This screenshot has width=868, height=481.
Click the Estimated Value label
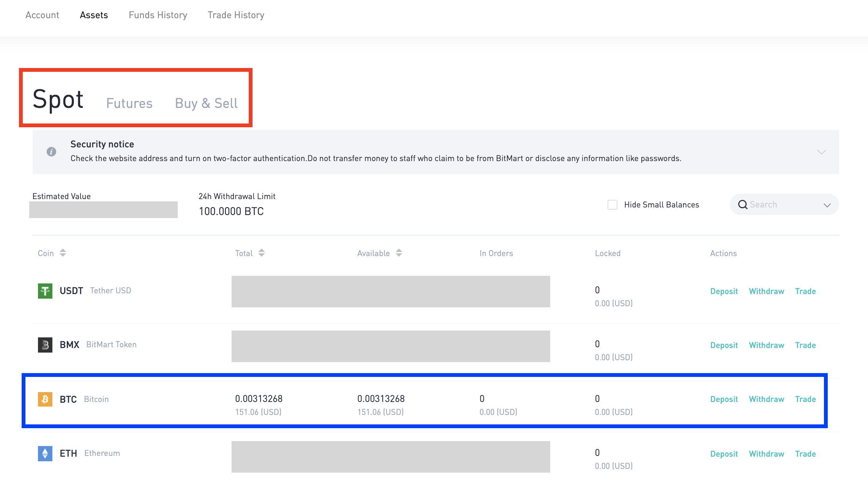click(x=62, y=196)
